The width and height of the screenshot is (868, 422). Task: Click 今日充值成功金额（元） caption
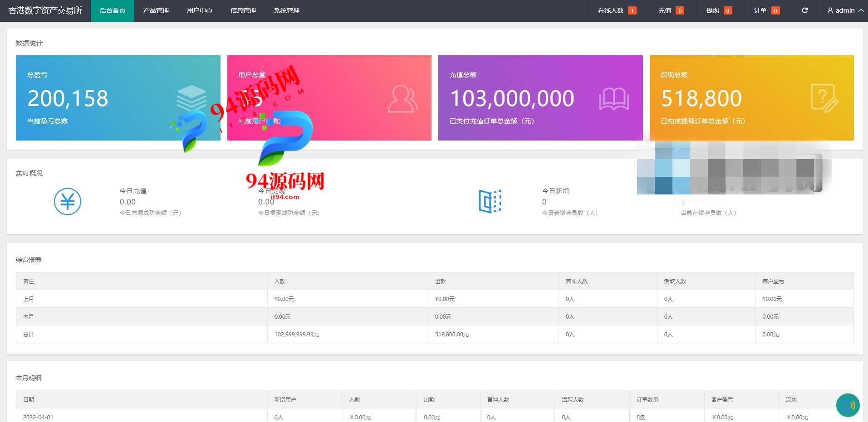click(151, 213)
